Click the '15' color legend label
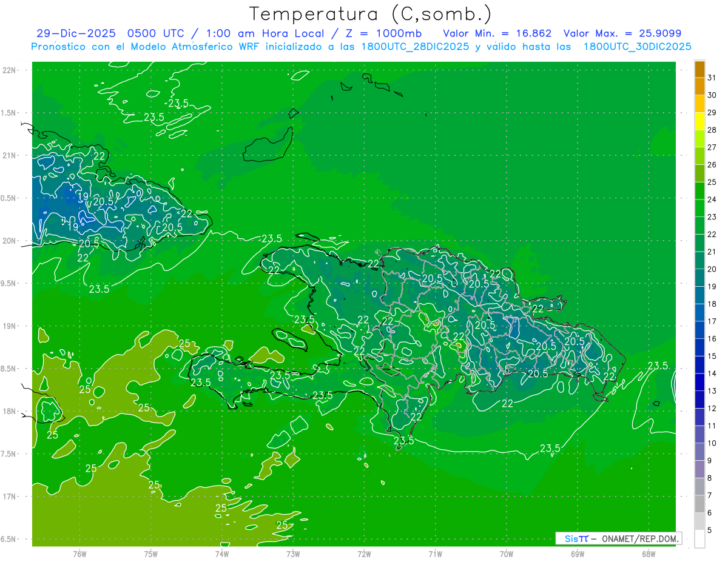The image size is (728, 562). [712, 356]
